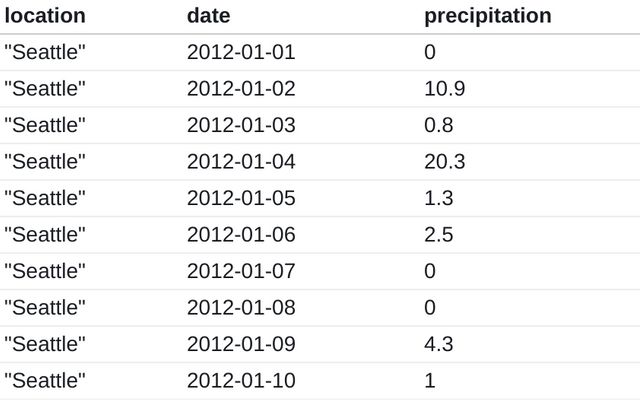Click the precipitation column header

tap(488, 17)
